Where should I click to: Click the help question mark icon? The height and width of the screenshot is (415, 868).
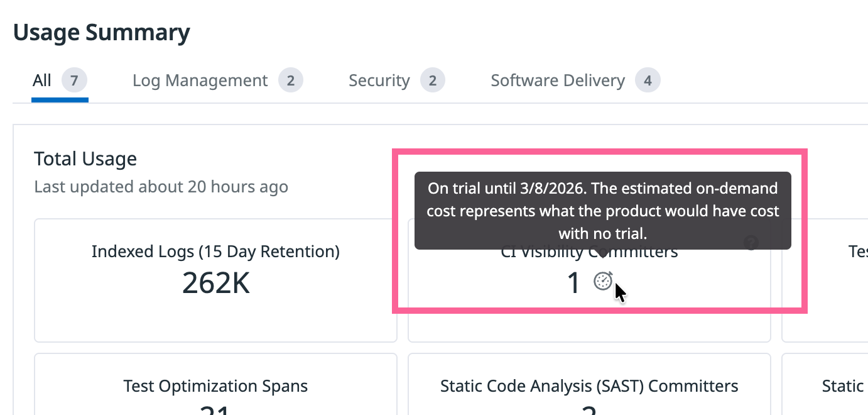(751, 243)
